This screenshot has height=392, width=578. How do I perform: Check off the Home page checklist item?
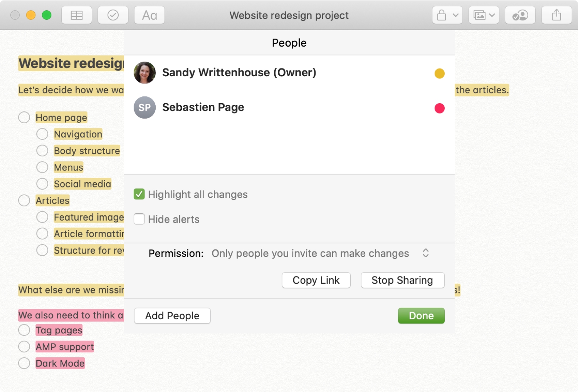coord(24,117)
